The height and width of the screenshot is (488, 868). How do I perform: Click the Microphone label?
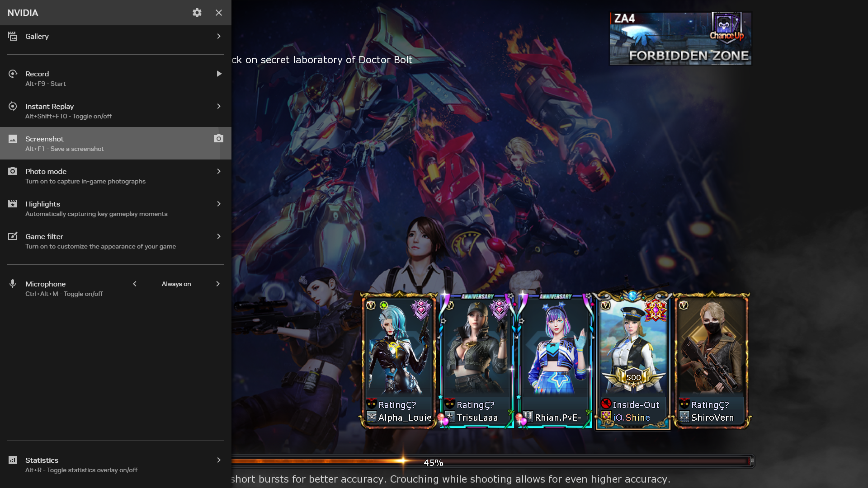(46, 284)
